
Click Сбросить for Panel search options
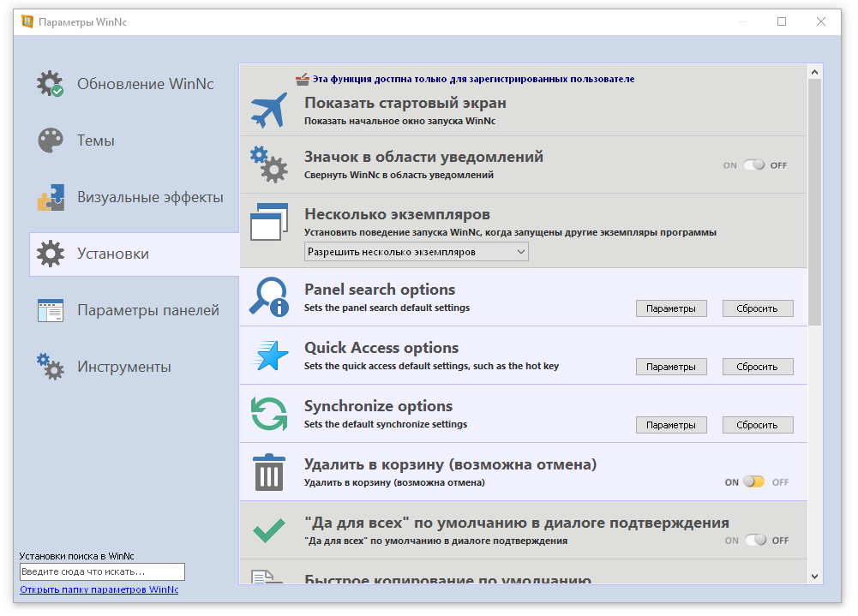click(x=758, y=308)
